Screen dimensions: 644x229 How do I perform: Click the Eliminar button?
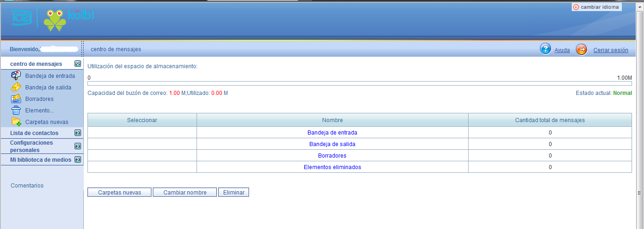(x=233, y=192)
